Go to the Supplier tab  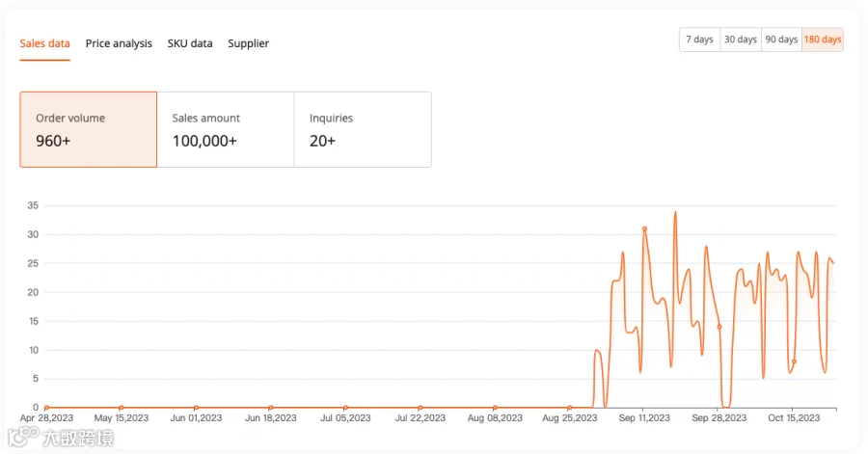pos(248,43)
